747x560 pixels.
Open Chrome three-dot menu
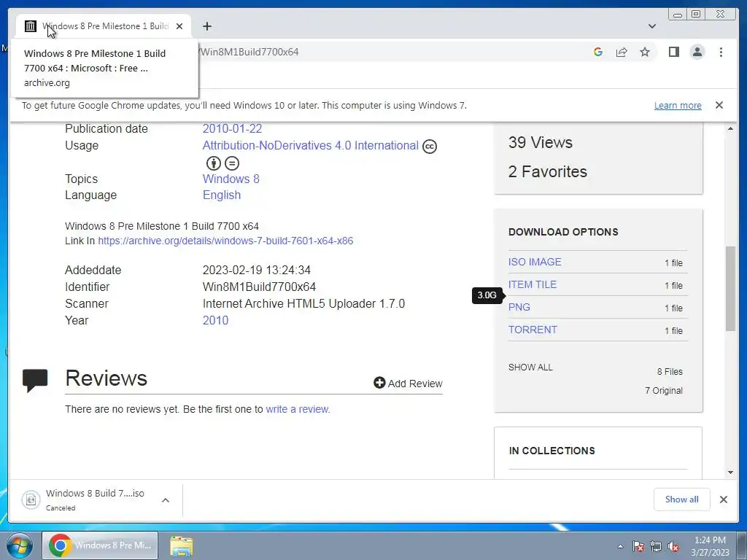tap(721, 52)
